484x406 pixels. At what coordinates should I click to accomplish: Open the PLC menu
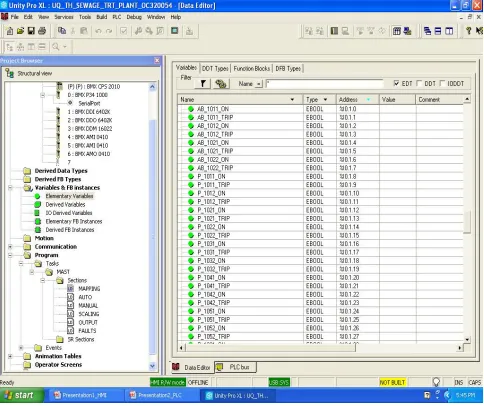click(x=117, y=17)
